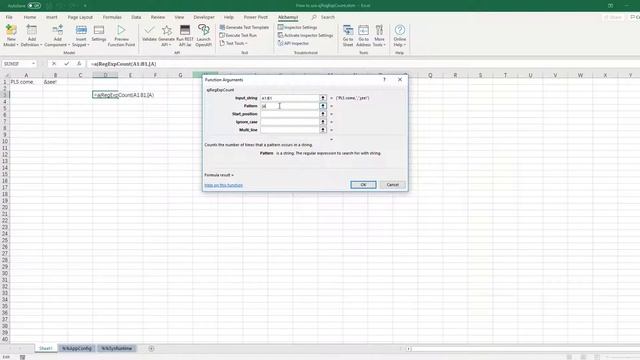This screenshot has height=360, width=640.
Task: Click the Share button
Action: click(612, 17)
